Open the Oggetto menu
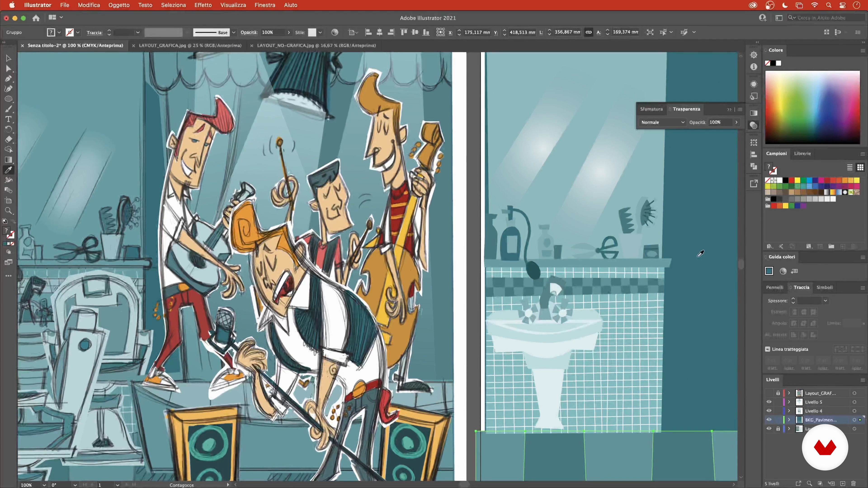Image resolution: width=868 pixels, height=488 pixels. tap(119, 5)
